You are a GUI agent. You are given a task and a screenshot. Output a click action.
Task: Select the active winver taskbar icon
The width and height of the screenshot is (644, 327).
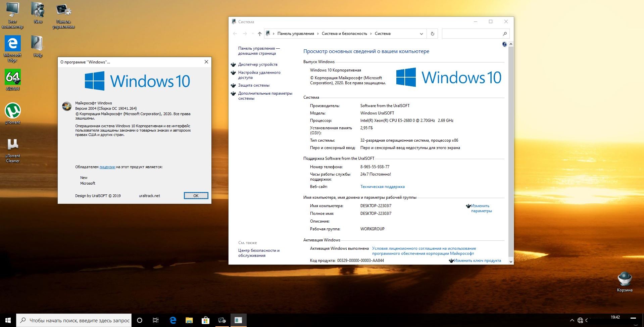(x=238, y=320)
